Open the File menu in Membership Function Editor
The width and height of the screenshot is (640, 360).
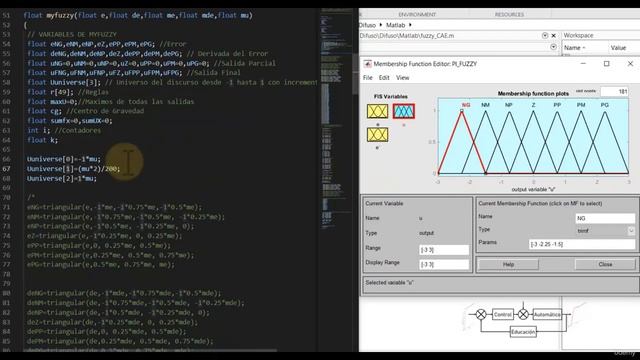[x=367, y=78]
